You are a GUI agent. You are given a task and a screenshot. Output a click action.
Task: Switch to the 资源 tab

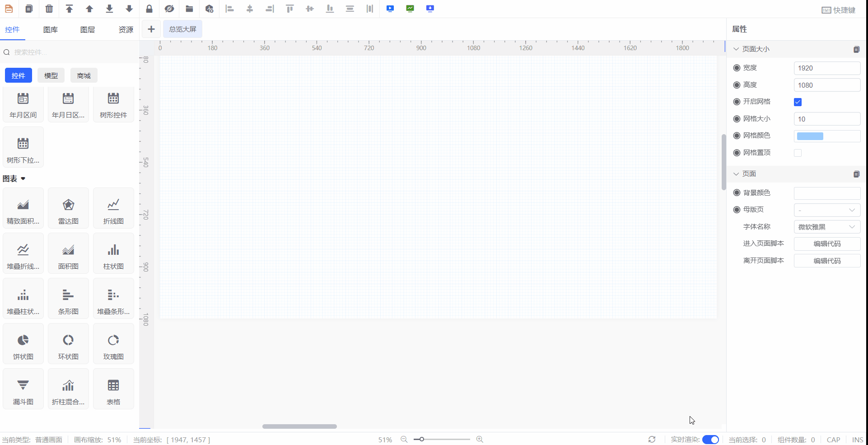click(126, 29)
